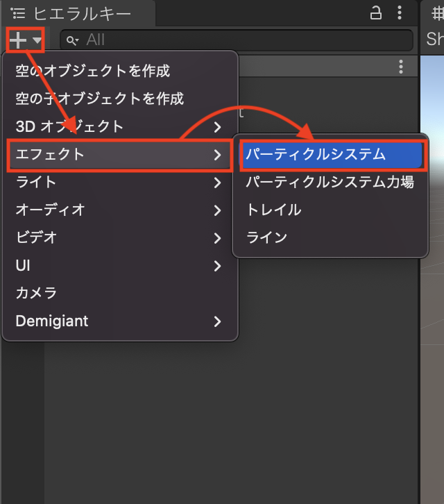Viewport: 444px width, 504px height.
Task: Open the scene row three-dot menu
Action: [x=400, y=67]
